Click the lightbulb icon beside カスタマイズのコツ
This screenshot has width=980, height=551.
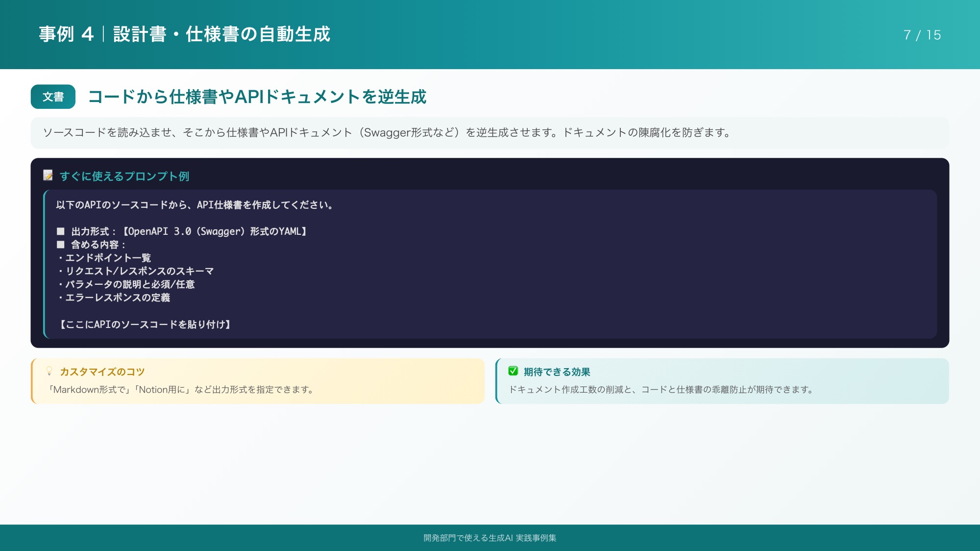(49, 371)
